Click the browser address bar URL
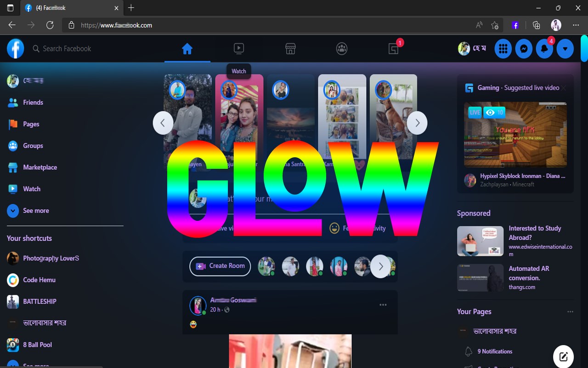The image size is (588, 368). tap(116, 25)
